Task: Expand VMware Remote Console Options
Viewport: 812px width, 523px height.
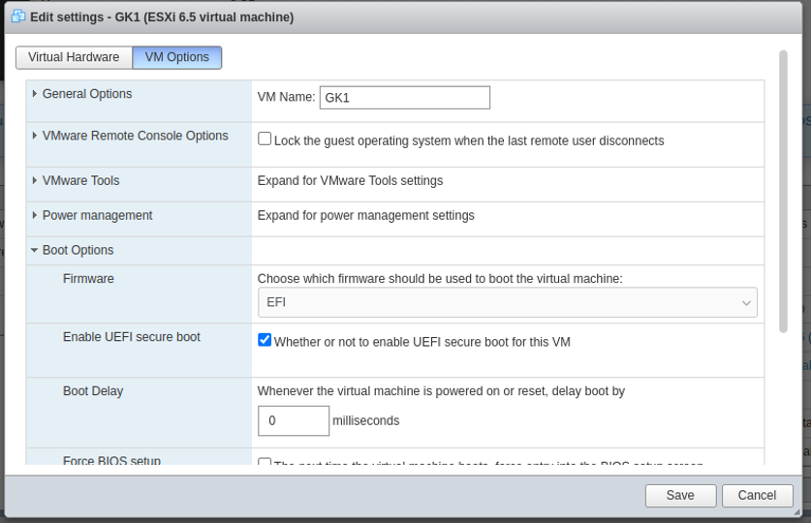Action: tap(135, 136)
